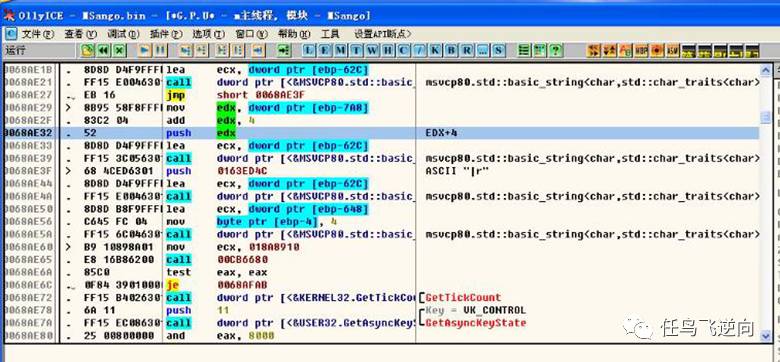Open Memory map with M button
This screenshot has height=362, width=780.
(341, 50)
